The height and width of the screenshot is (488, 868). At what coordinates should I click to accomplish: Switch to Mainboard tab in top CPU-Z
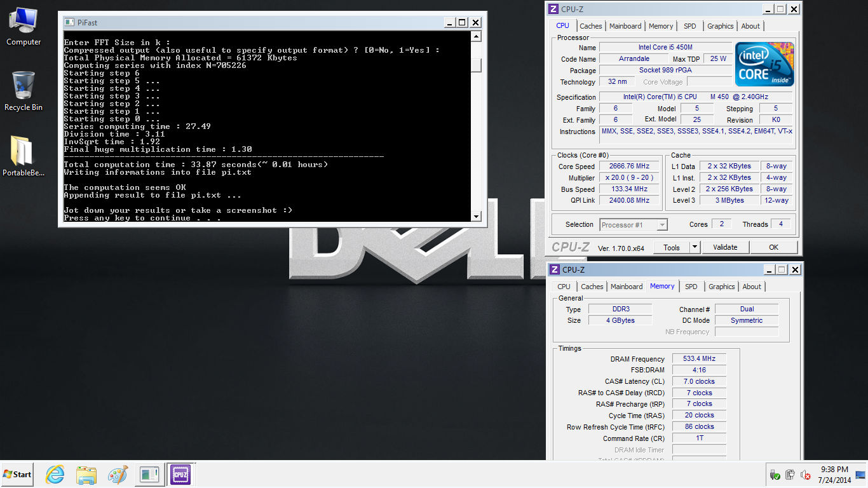click(x=625, y=26)
